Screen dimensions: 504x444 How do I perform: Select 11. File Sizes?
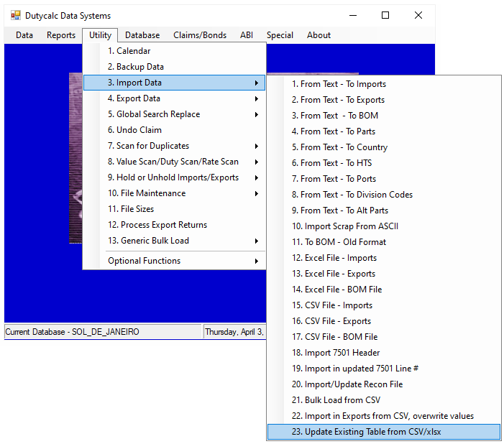[174, 209]
